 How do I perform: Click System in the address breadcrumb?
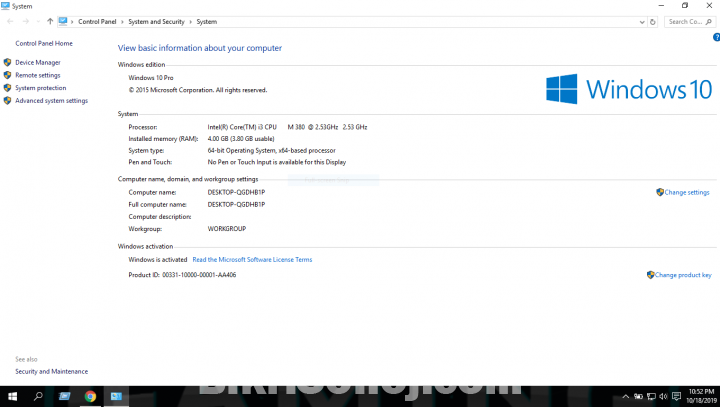click(207, 22)
